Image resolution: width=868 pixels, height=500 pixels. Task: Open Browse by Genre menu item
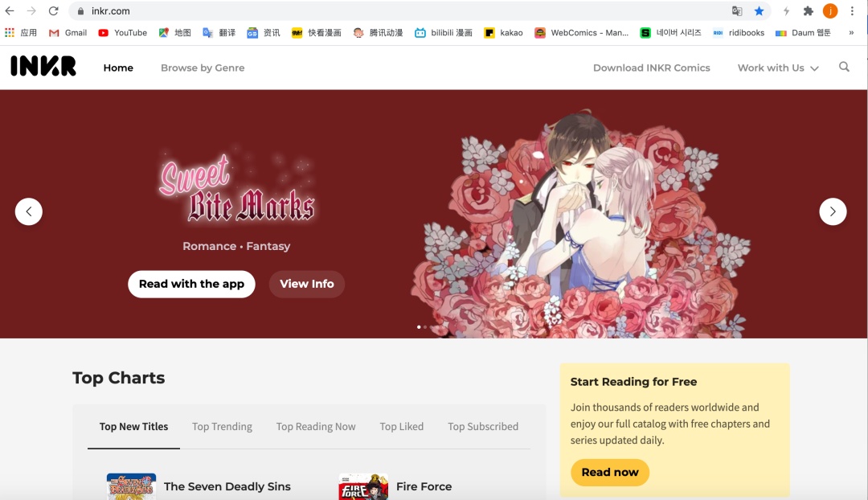tap(203, 68)
